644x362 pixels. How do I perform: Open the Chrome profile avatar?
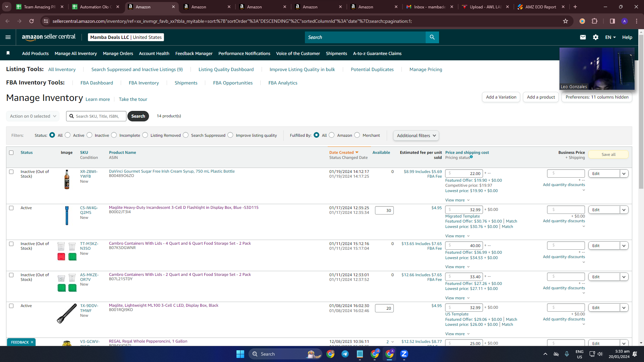625,21
